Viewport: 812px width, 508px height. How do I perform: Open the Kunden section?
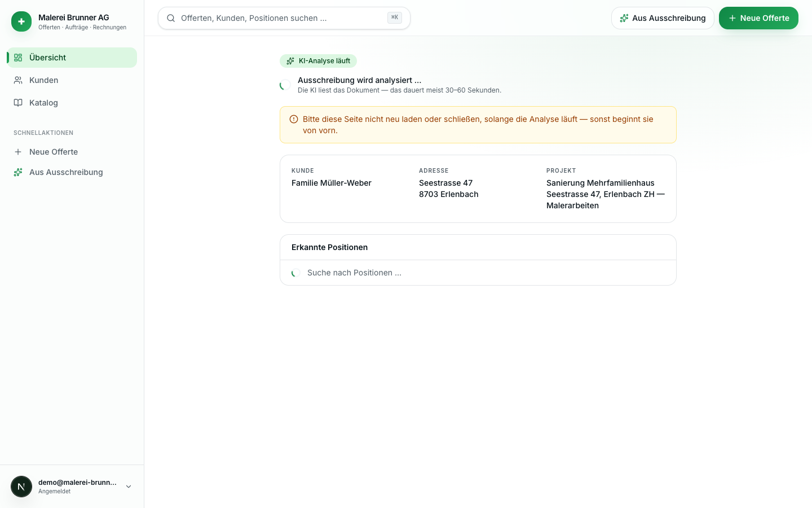point(72,80)
